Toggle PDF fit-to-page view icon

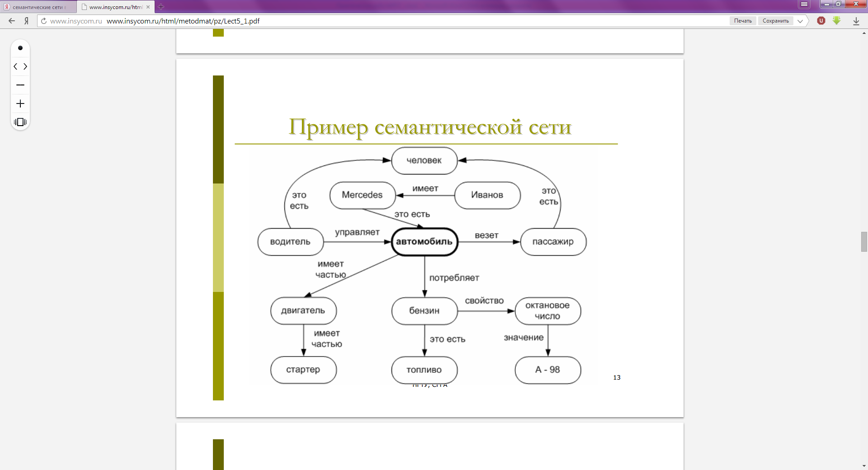(20, 122)
